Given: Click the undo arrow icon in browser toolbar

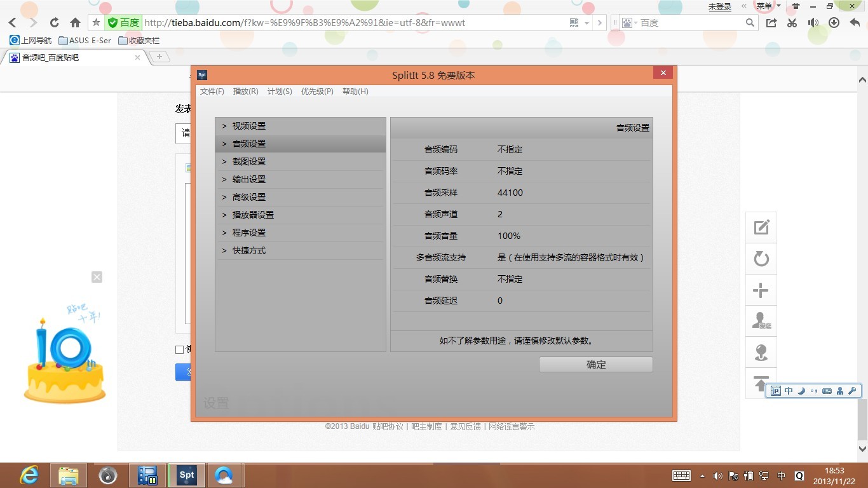Looking at the screenshot, I should click(855, 23).
